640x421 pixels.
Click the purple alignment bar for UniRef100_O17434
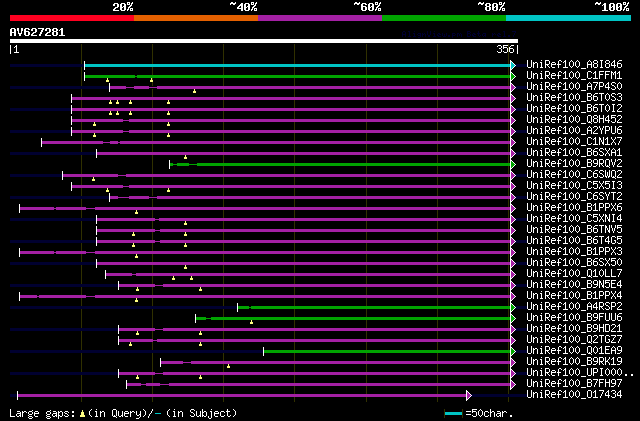point(242,395)
